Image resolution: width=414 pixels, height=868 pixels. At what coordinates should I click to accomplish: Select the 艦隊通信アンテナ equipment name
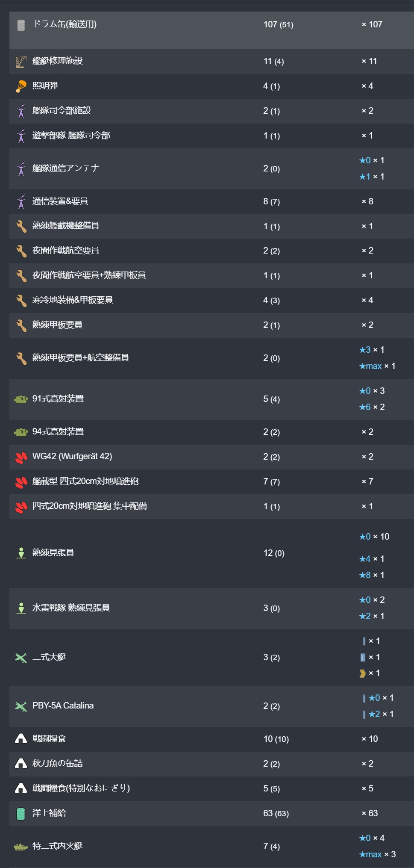click(x=66, y=168)
